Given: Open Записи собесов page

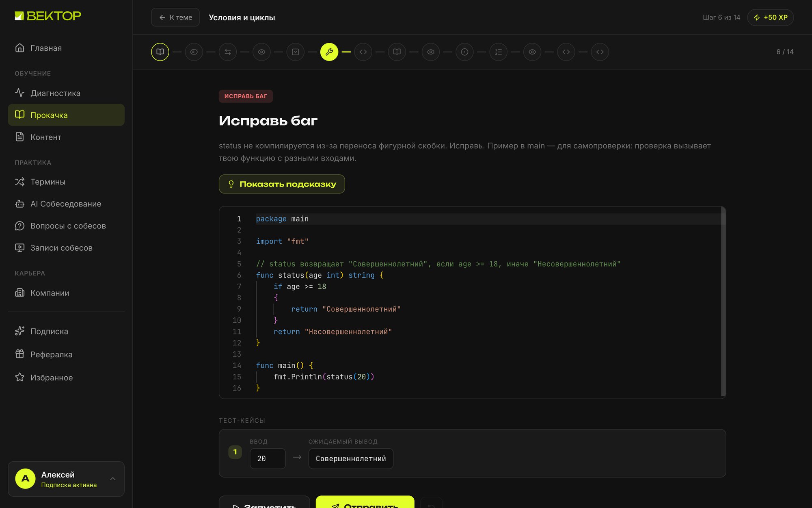Looking at the screenshot, I should point(66,247).
